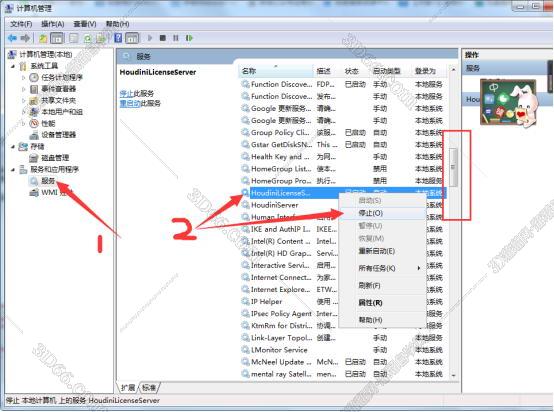Sort by the 登录为 column header
Screen dimensions: 554x412
click(x=430, y=71)
